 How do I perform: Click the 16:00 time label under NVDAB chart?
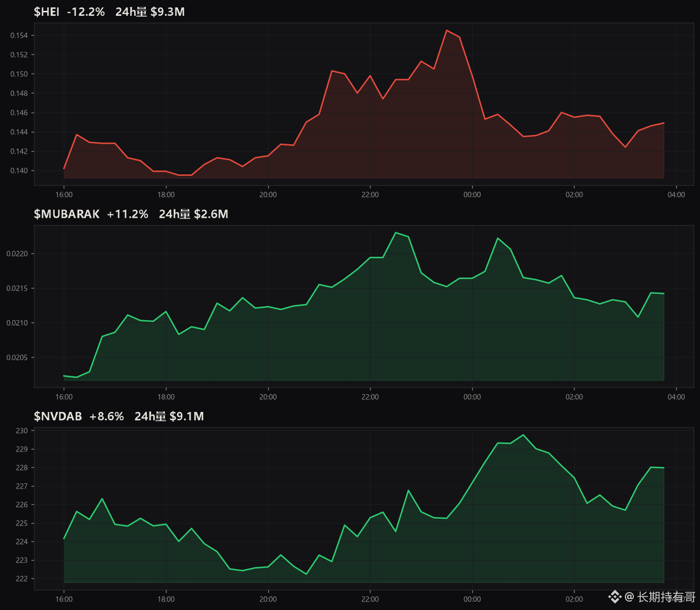tap(64, 599)
